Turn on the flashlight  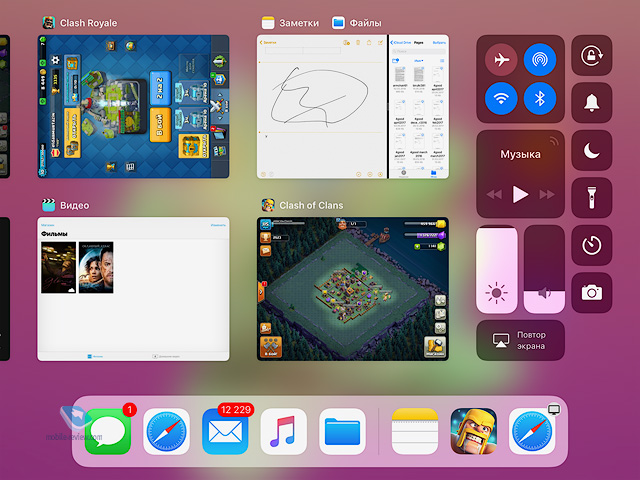click(591, 198)
